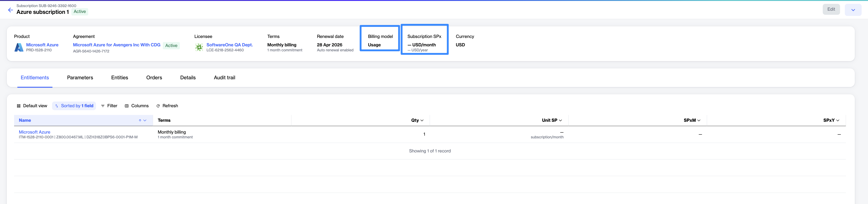
Task: Click the back arrow icon
Action: coord(10,10)
